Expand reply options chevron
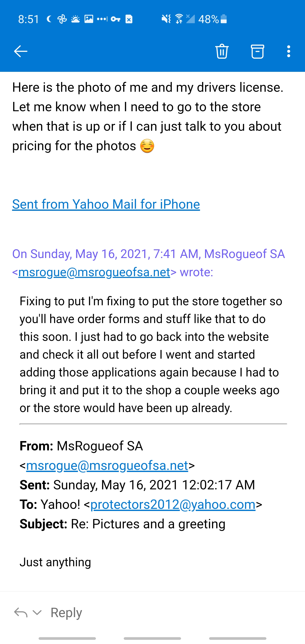The height and width of the screenshot is (644, 305). [37, 613]
